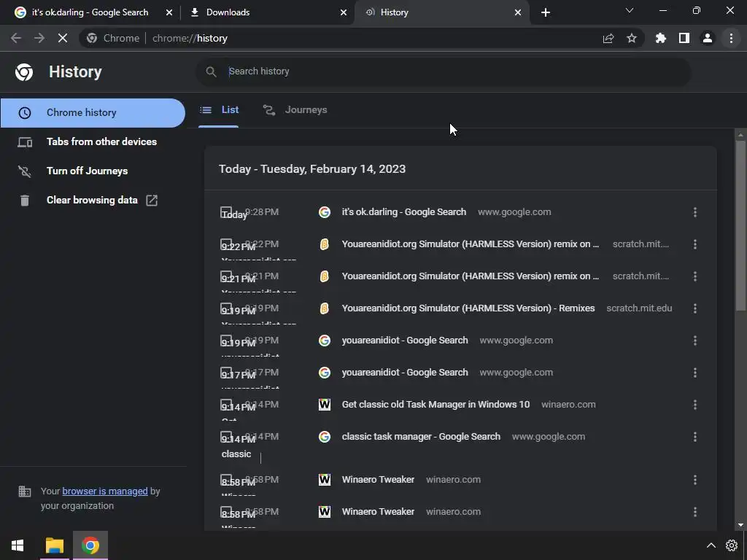Viewport: 747px width, 560px height.
Task: Tick checkbox for classic task manager search entry
Action: pyautogui.click(x=226, y=437)
